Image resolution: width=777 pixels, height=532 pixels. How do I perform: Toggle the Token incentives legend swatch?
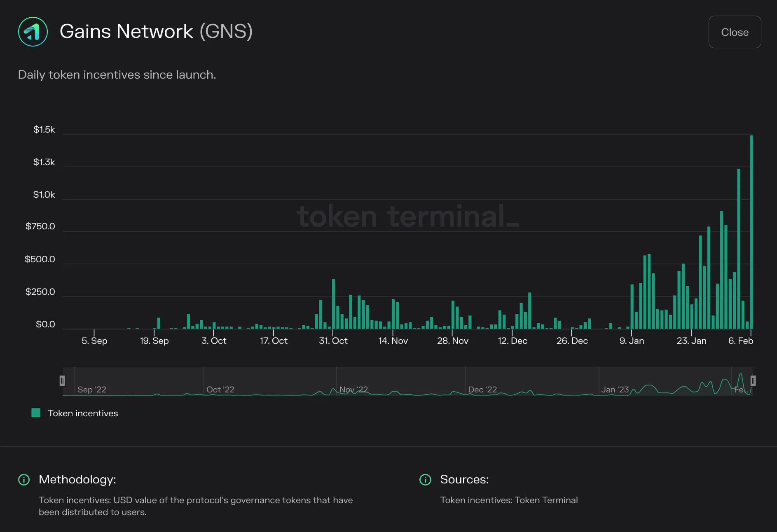coord(36,413)
